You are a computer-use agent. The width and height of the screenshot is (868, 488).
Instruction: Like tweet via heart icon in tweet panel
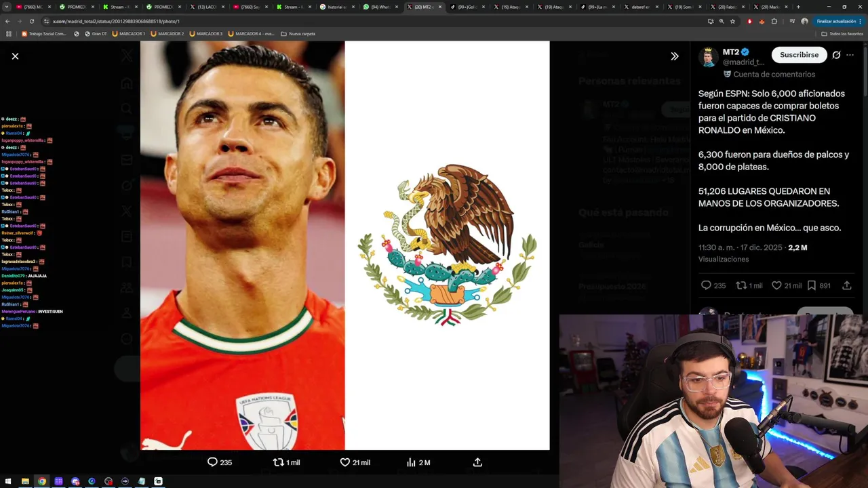[776, 285]
